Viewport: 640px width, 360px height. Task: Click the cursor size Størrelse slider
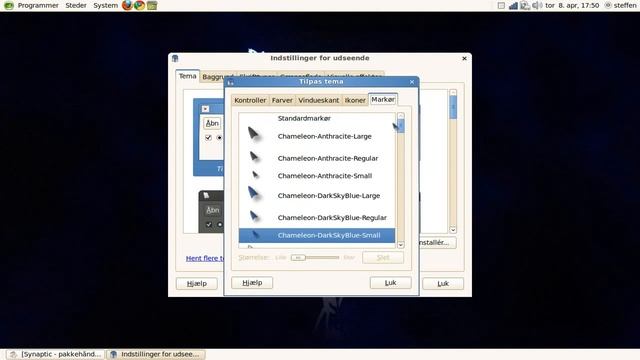(315, 258)
